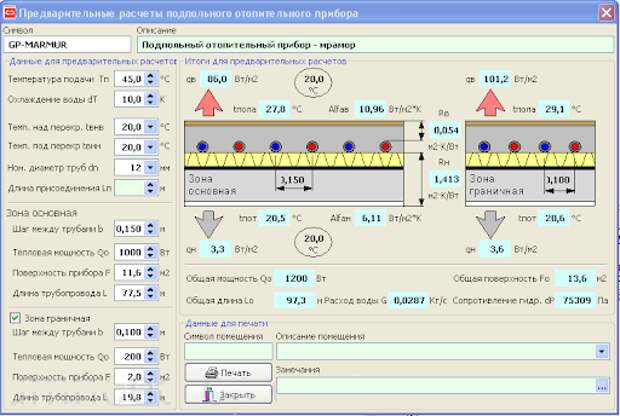Click boundary zone tпот value 20,6

click(x=555, y=218)
